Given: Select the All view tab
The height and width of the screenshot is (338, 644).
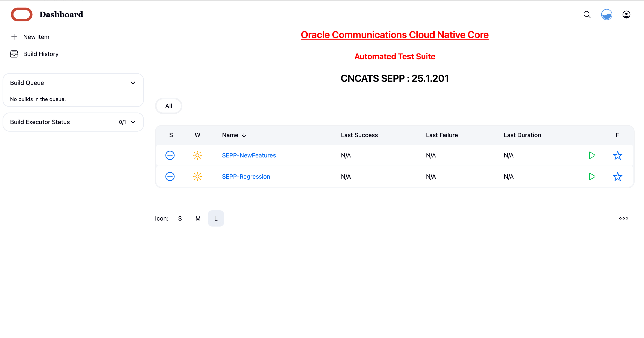Looking at the screenshot, I should (168, 106).
